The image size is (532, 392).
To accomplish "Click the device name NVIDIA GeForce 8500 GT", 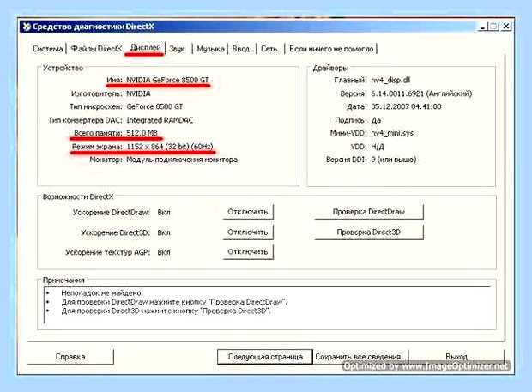I will pos(167,80).
